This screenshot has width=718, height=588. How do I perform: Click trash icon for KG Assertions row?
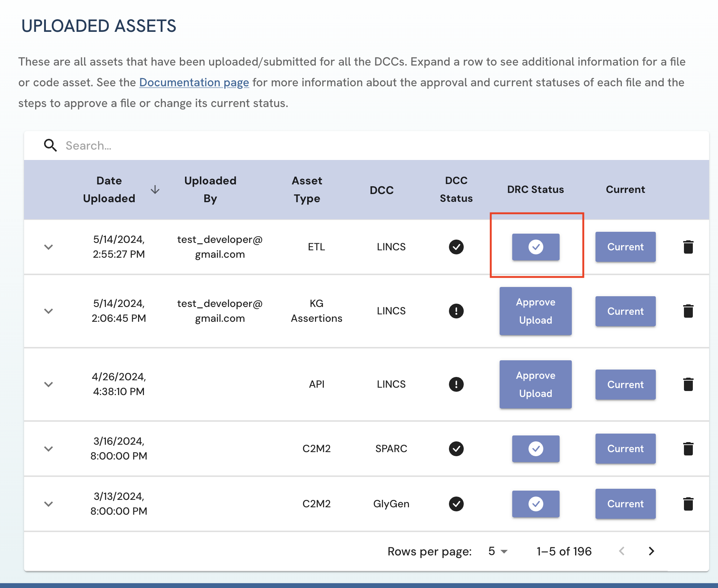[688, 311]
